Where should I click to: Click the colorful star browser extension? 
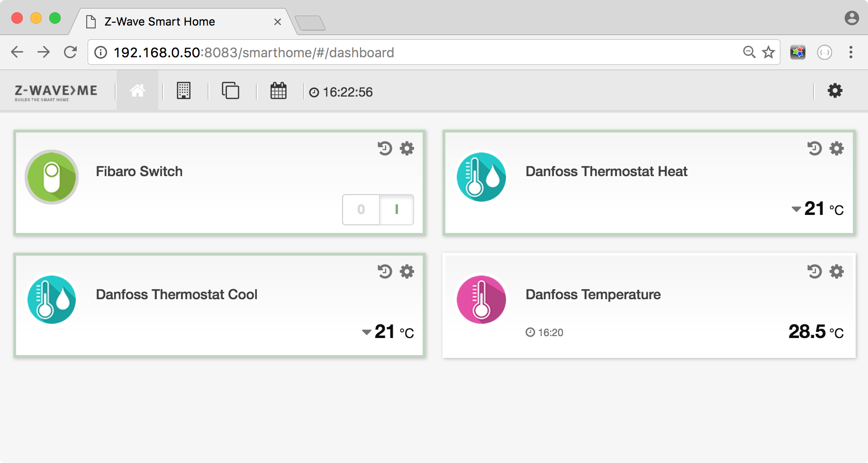tap(798, 52)
